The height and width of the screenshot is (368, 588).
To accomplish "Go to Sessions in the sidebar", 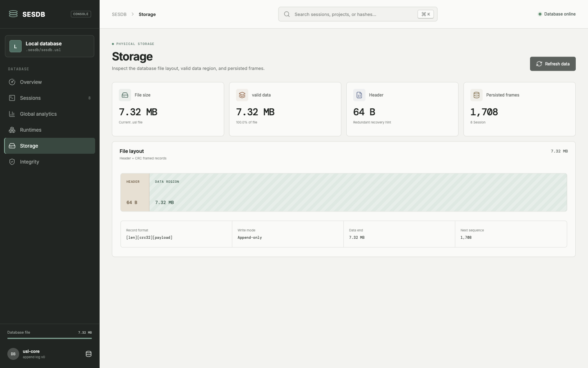I will click(49, 98).
